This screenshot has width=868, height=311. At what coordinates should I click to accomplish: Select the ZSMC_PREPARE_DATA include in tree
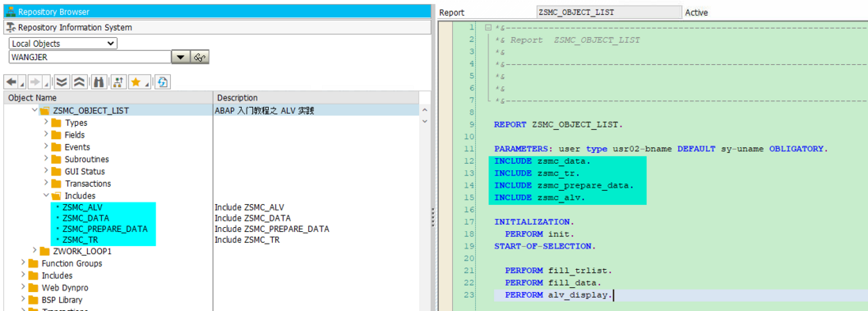point(105,229)
